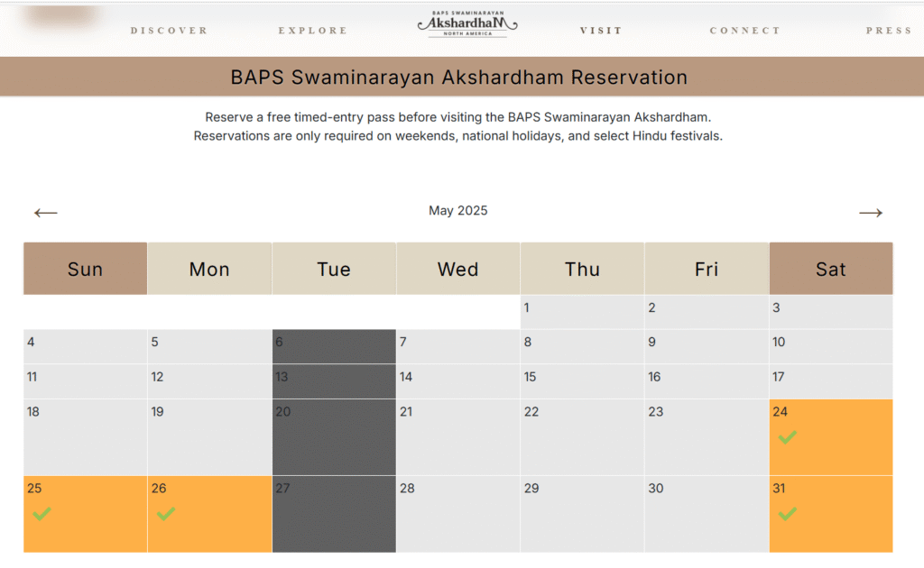
Task: Click the Akshardham logo in header
Action: pyautogui.click(x=467, y=23)
